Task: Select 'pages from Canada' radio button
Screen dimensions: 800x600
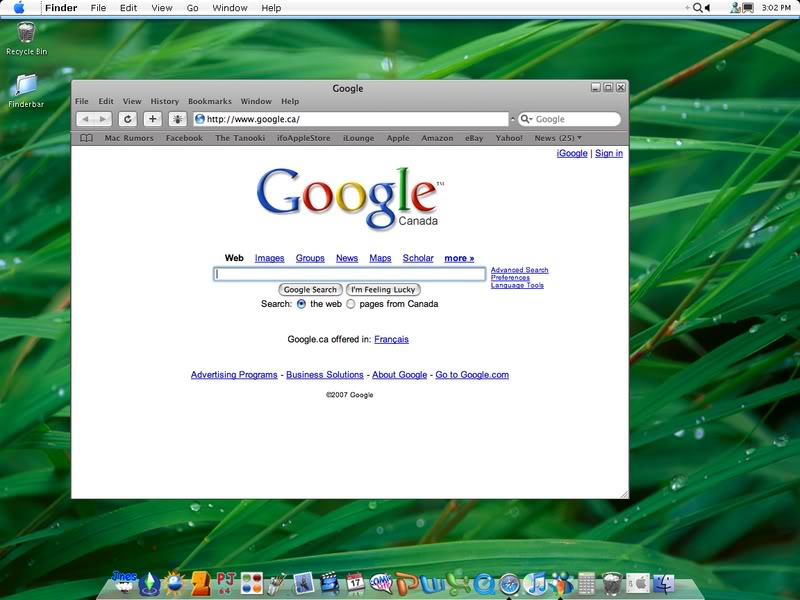Action: 351,304
